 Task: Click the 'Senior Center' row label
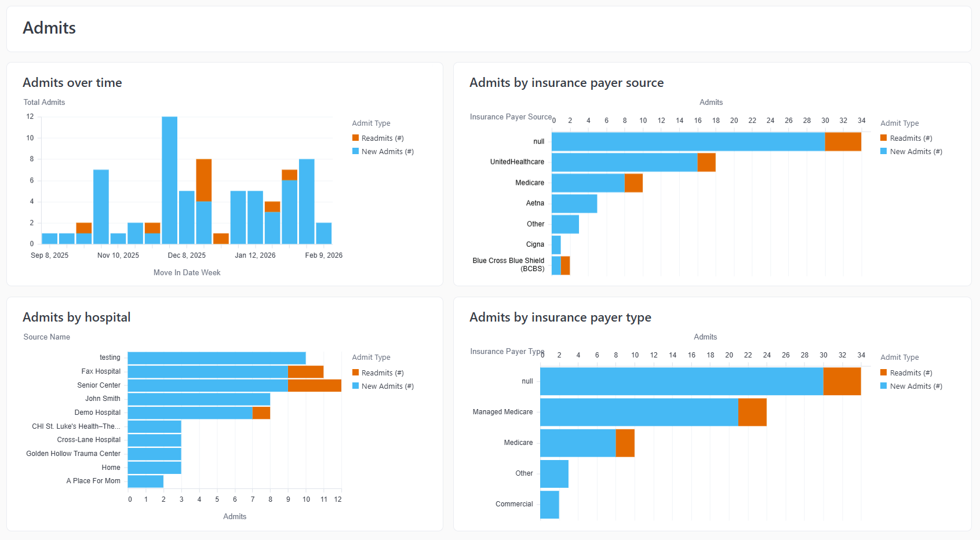coord(99,385)
